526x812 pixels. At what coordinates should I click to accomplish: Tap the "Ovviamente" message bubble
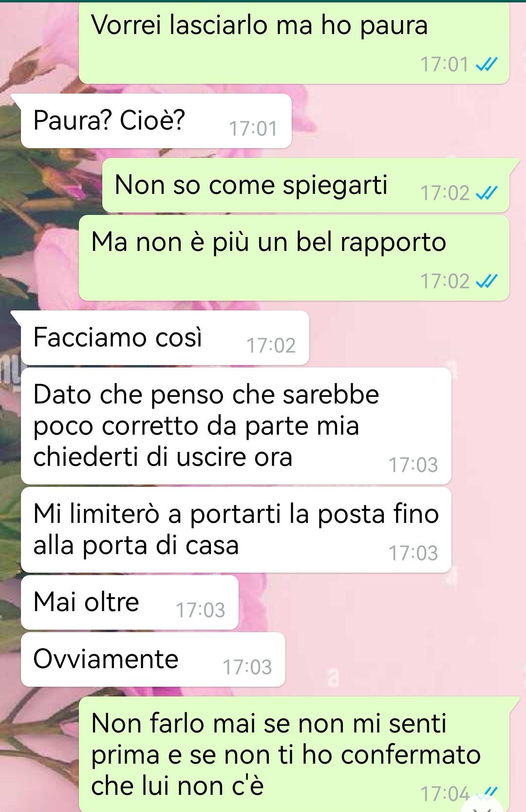tap(153, 659)
